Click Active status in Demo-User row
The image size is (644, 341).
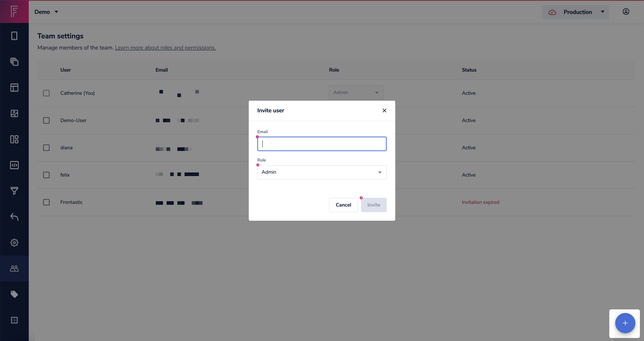coord(468,120)
